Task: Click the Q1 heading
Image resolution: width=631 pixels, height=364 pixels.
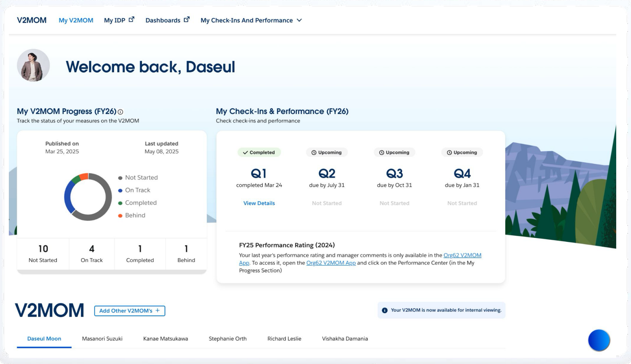Action: (x=259, y=173)
